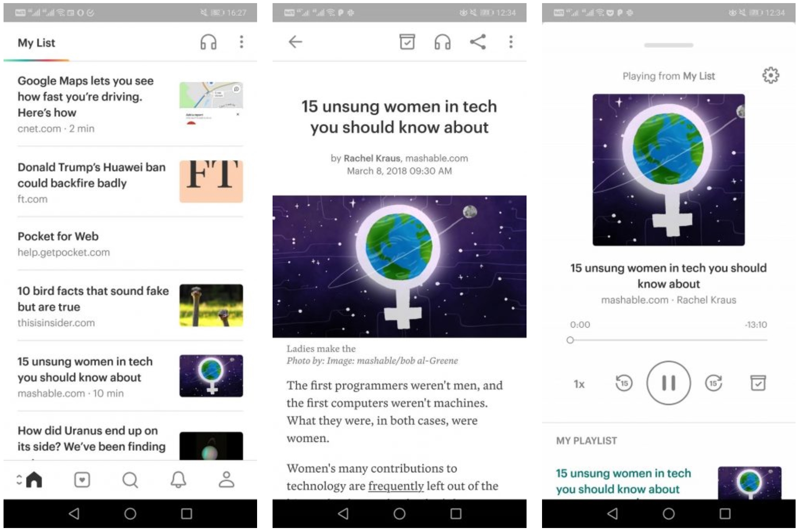
Task: Change playback speed 1x
Action: pos(579,384)
